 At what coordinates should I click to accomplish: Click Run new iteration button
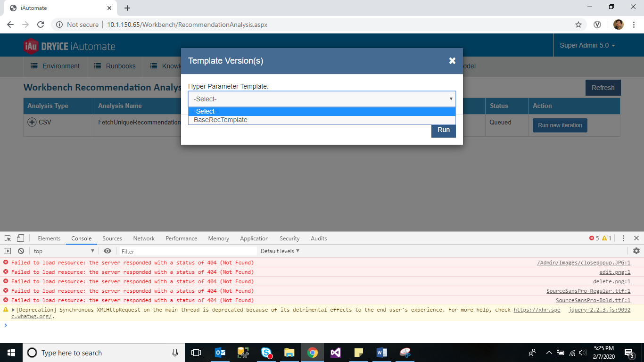pyautogui.click(x=560, y=125)
